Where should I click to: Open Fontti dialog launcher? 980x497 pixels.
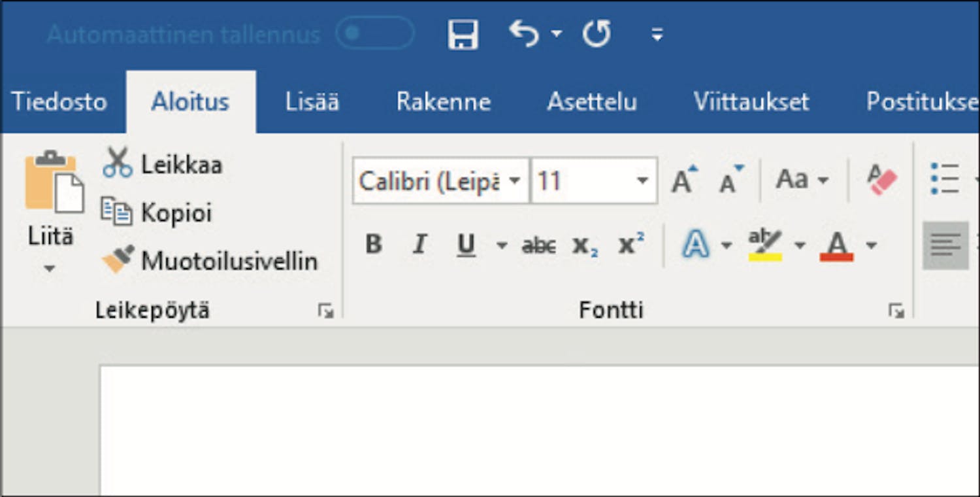pyautogui.click(x=896, y=311)
